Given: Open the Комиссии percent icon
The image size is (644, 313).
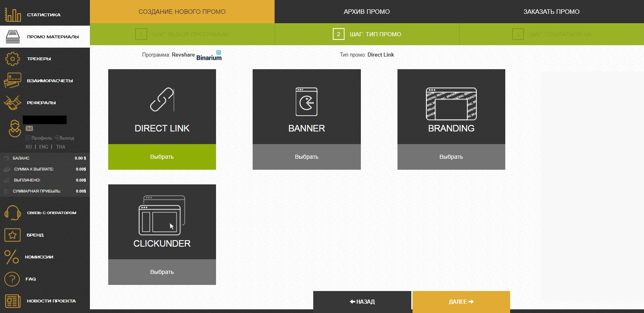Looking at the screenshot, I should [12, 257].
